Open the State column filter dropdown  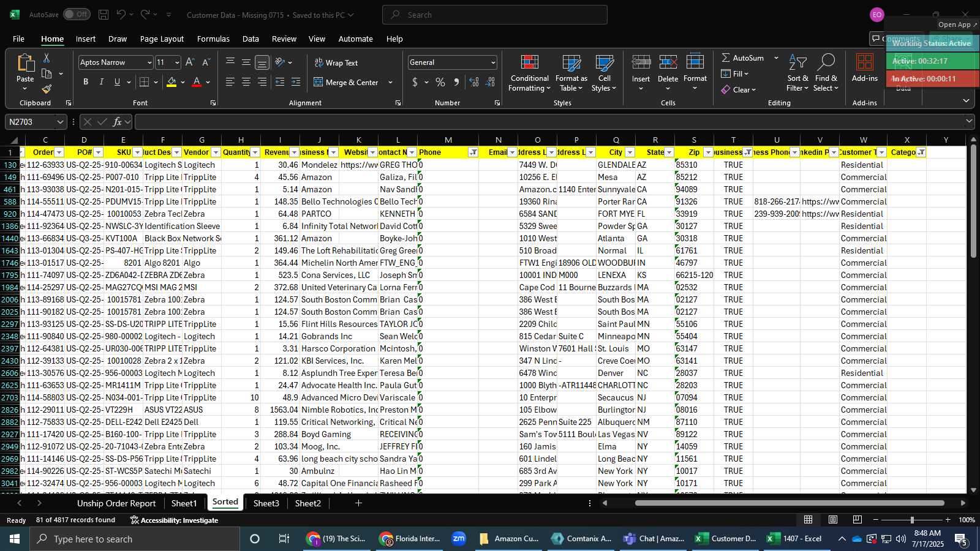669,152
